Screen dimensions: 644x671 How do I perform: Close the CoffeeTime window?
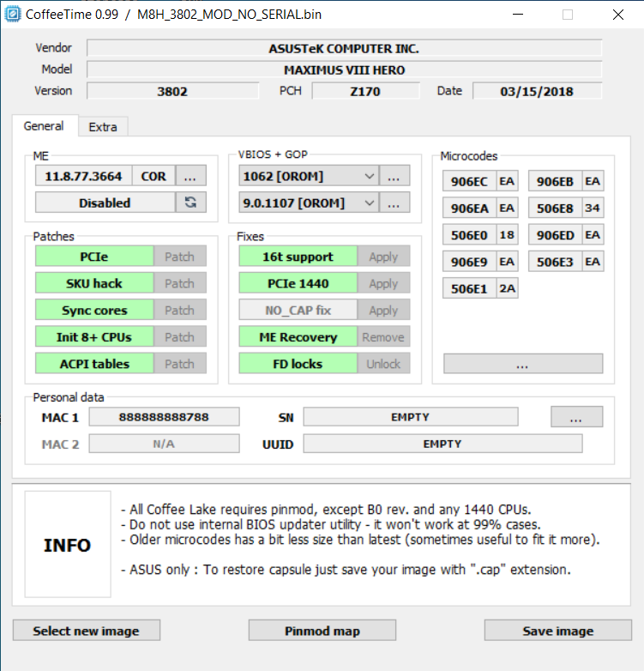[618, 14]
